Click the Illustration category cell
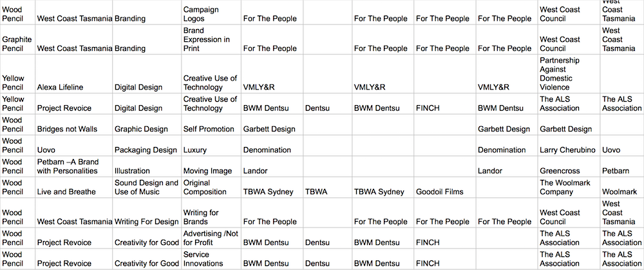Viewport: 644px width, 270px height. pos(147,166)
